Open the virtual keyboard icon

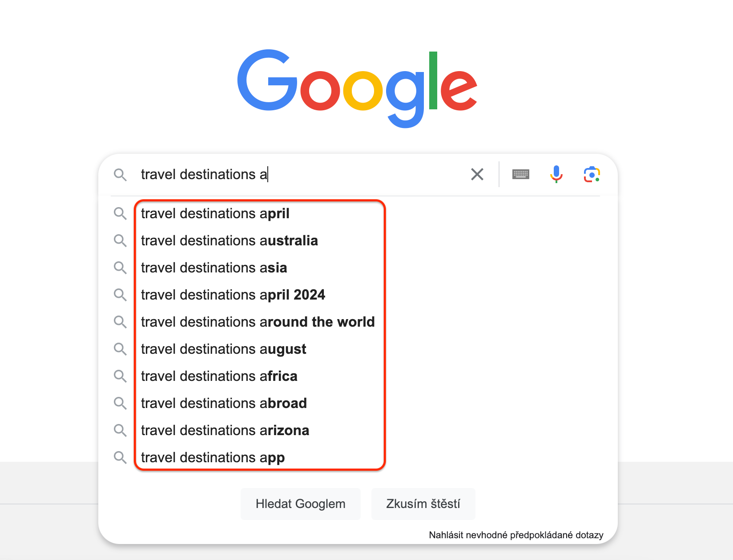(x=520, y=174)
